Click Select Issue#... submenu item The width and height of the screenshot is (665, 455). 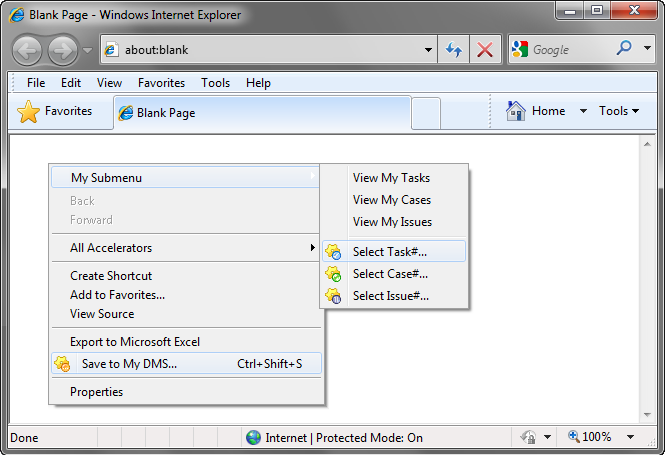(x=394, y=296)
